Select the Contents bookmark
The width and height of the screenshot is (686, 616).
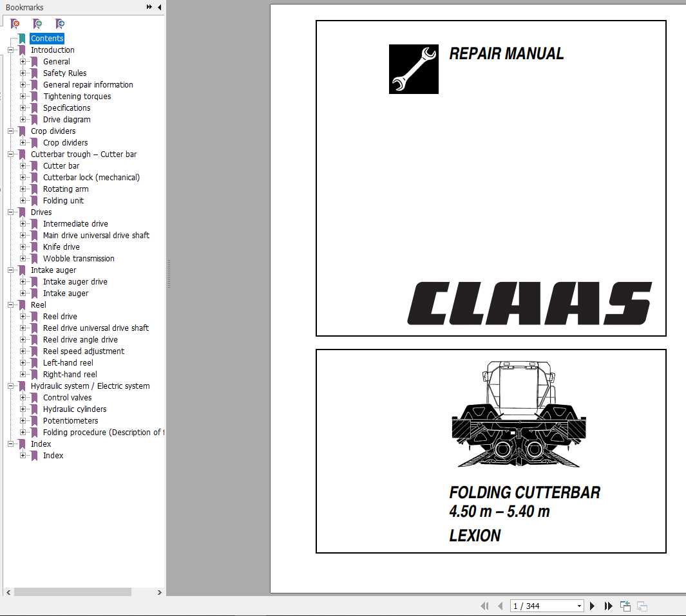click(x=47, y=39)
